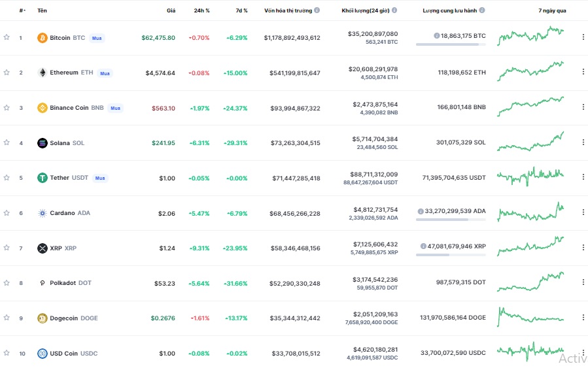Star Bitcoin to add to watchlist
The height and width of the screenshot is (368, 588).
(x=7, y=38)
